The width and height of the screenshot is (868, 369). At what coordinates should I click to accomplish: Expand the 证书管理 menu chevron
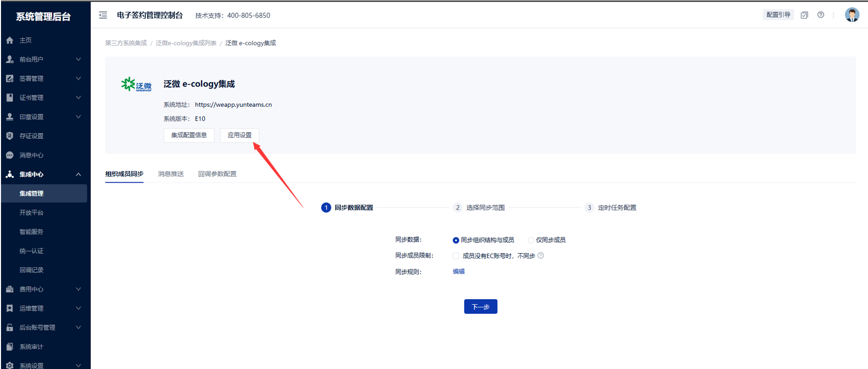(x=78, y=98)
